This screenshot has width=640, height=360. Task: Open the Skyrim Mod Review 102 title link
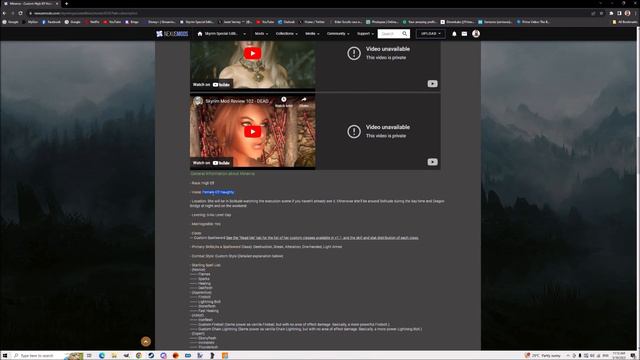pyautogui.click(x=237, y=101)
